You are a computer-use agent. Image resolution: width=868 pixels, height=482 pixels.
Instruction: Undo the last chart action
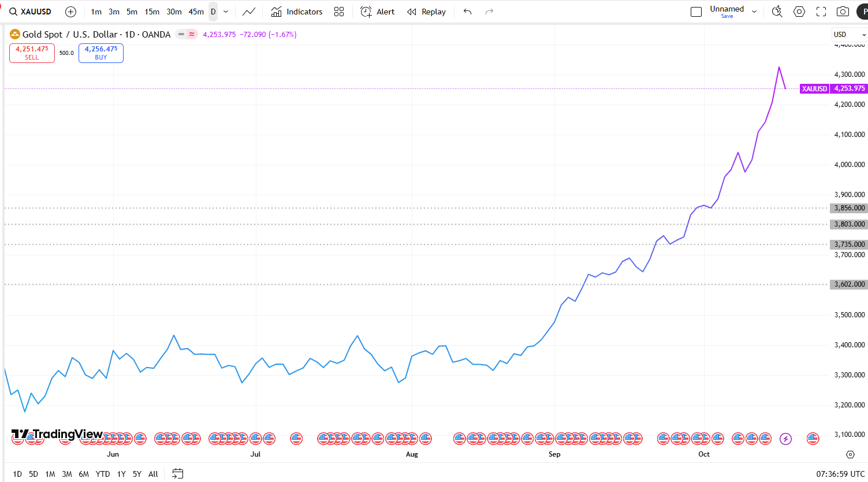pyautogui.click(x=468, y=12)
